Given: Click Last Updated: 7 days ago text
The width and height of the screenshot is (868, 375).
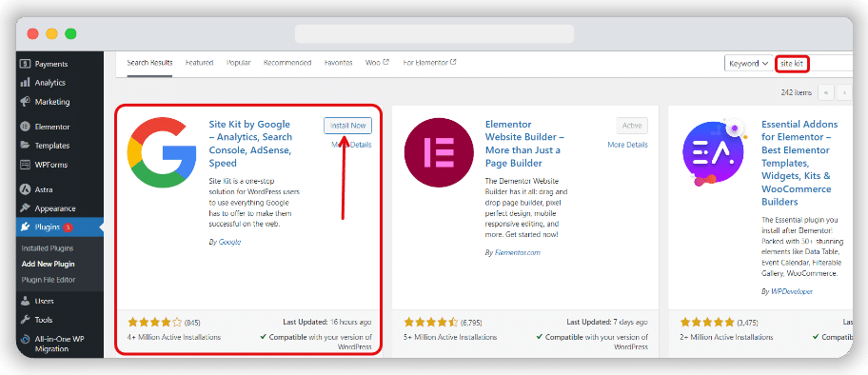Looking at the screenshot, I should tap(606, 322).
